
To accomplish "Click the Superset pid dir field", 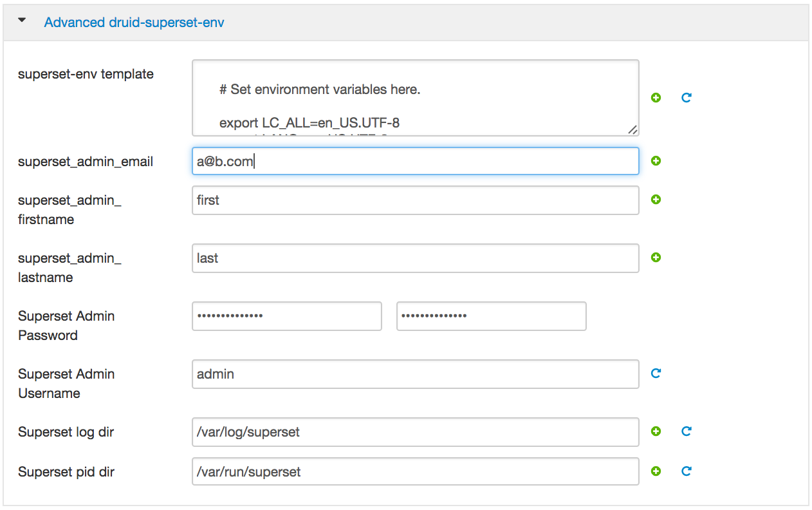I will coord(416,471).
